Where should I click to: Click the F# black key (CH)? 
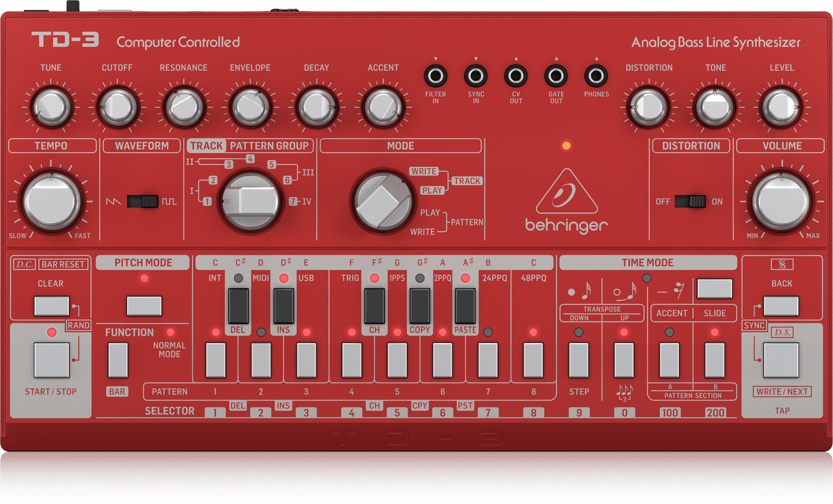[374, 306]
